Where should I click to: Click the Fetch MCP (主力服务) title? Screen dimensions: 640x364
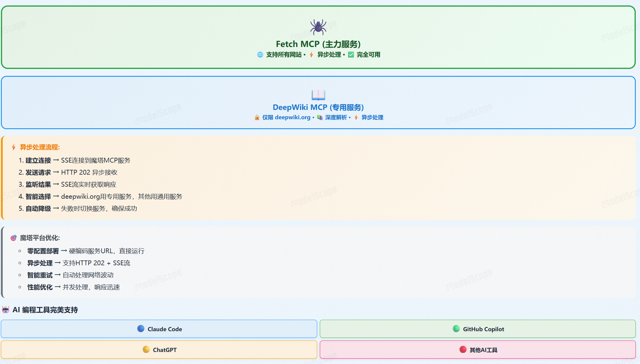tap(318, 44)
